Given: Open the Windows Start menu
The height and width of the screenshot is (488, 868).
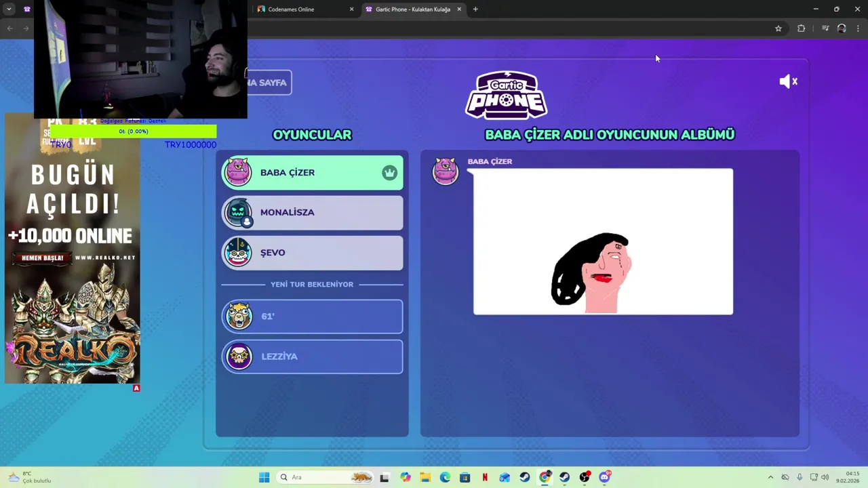Looking at the screenshot, I should (x=264, y=477).
